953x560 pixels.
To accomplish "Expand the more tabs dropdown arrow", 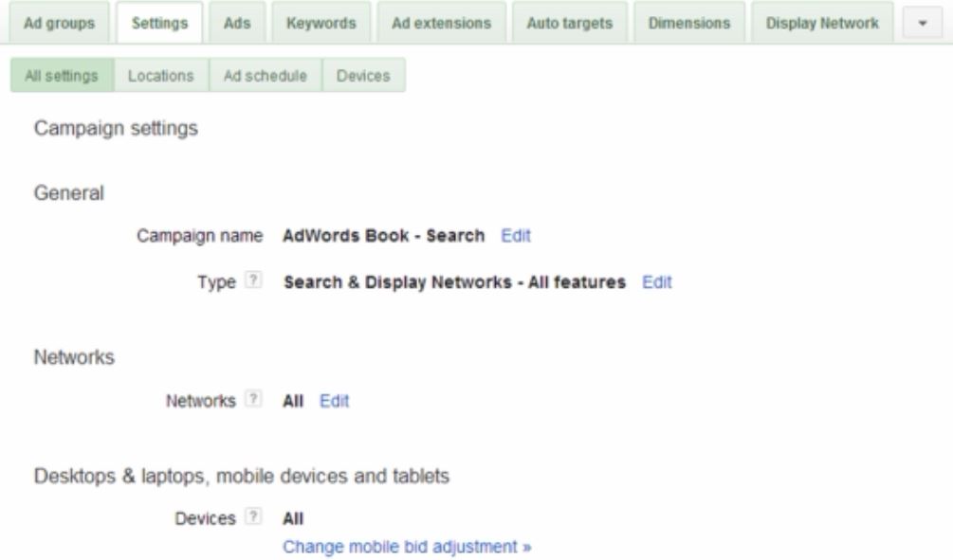I will point(923,23).
